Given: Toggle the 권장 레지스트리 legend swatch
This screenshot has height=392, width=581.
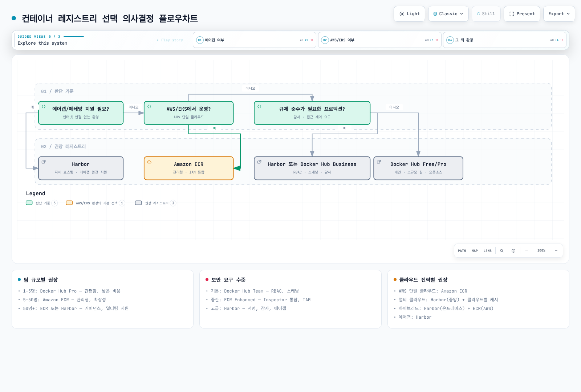Looking at the screenshot, I should (x=138, y=203).
